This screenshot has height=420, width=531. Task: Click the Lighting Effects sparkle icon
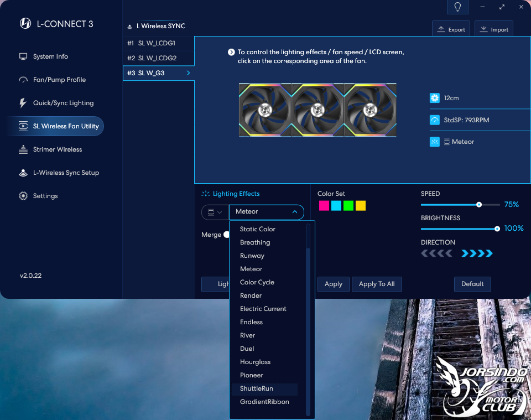coord(206,194)
